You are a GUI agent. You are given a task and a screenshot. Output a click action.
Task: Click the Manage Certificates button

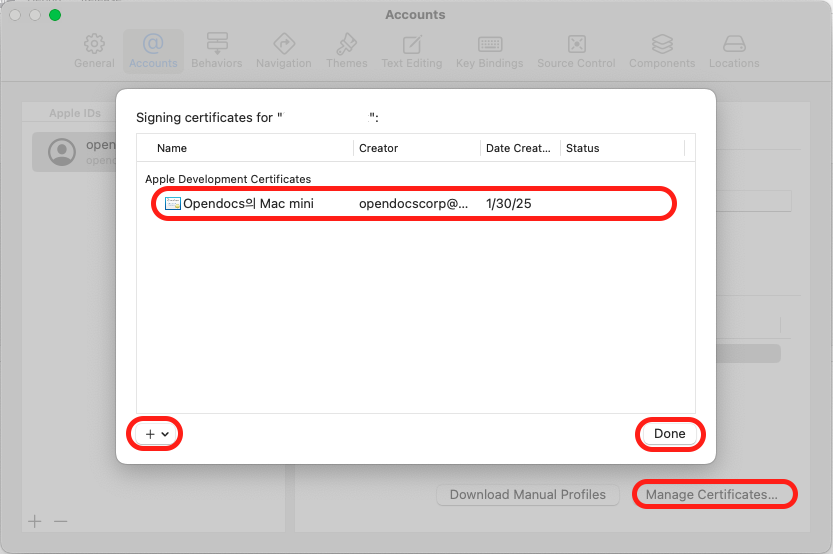(x=711, y=495)
